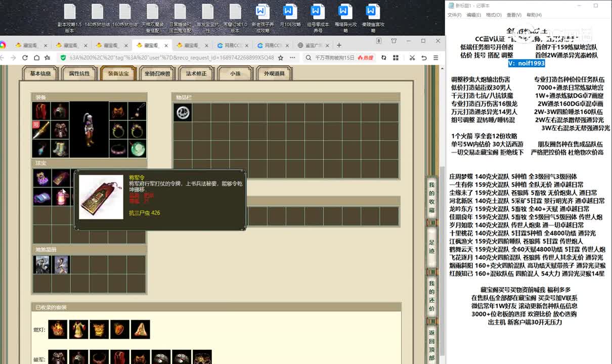Open the 我的收藏 side button
The width and height of the screenshot is (612, 364).
(x=431, y=198)
